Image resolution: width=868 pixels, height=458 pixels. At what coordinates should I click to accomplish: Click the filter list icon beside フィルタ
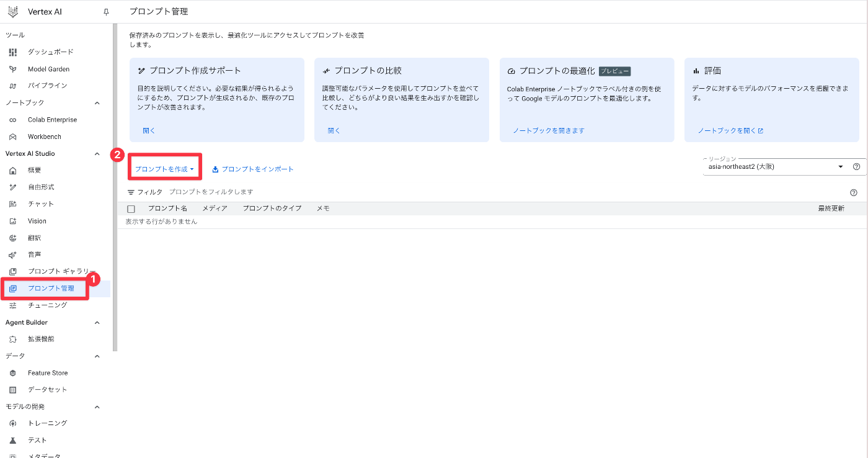pos(131,192)
